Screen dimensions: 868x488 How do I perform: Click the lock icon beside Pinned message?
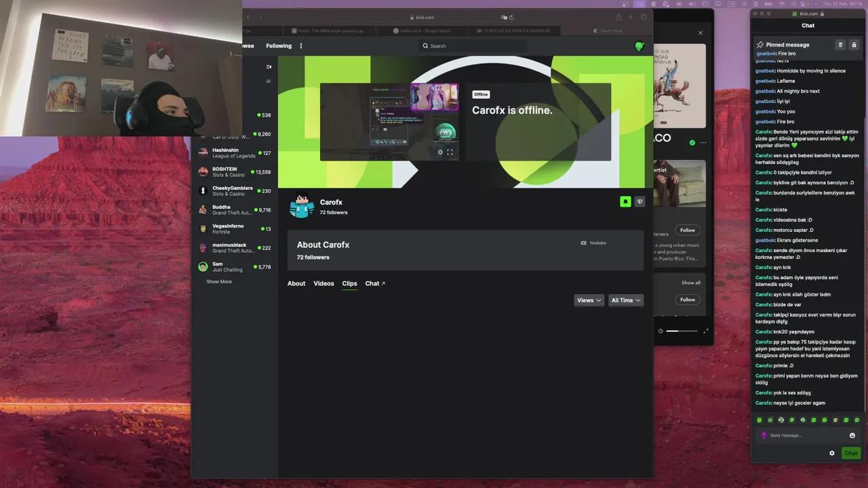pos(854,45)
